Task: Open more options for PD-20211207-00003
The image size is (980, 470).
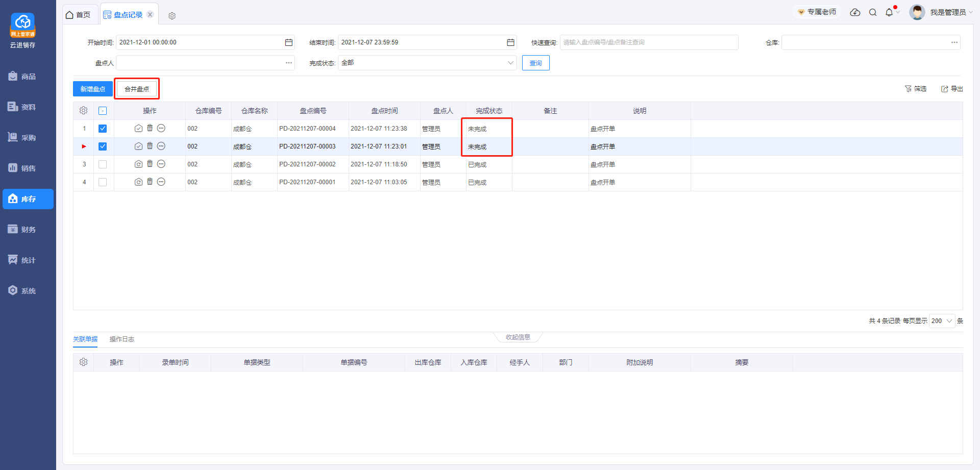Action: click(161, 146)
